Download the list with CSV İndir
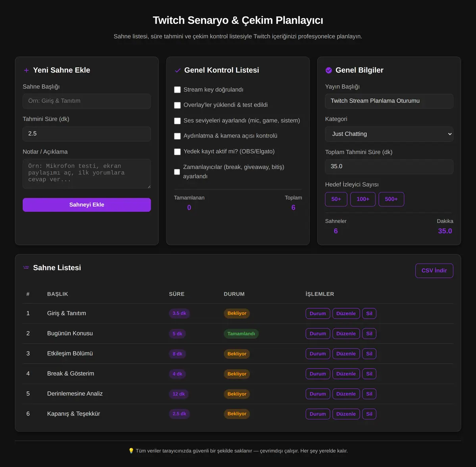 pyautogui.click(x=434, y=271)
